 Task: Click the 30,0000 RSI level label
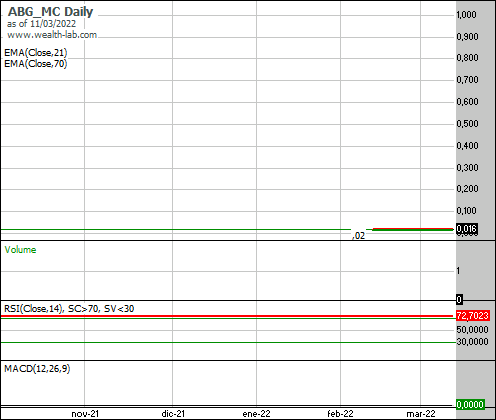pos(472,341)
